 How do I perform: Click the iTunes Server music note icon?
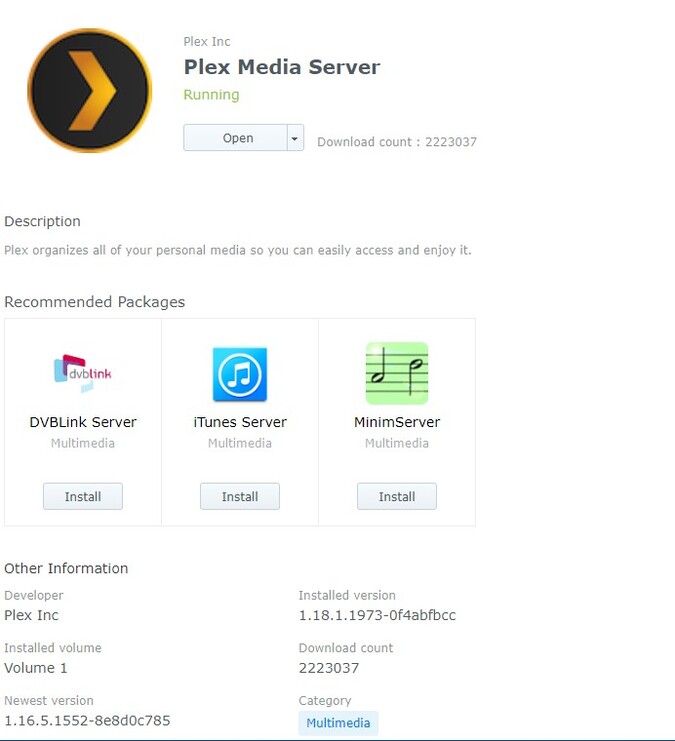pos(240,374)
